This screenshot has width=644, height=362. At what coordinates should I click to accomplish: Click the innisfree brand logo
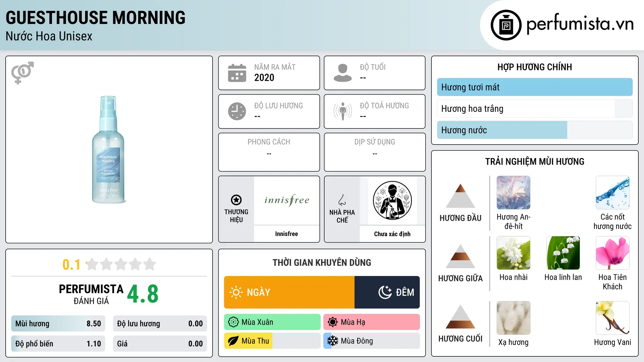tap(287, 200)
